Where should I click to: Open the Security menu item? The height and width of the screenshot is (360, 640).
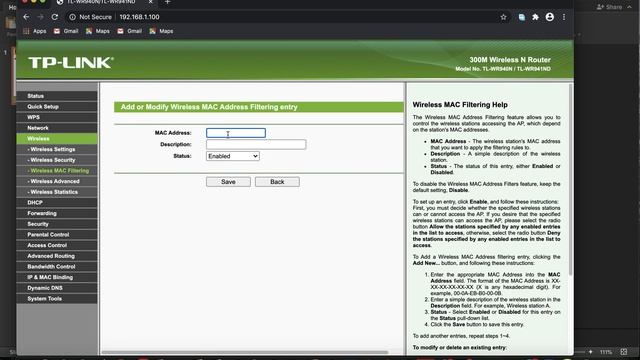tap(57, 224)
